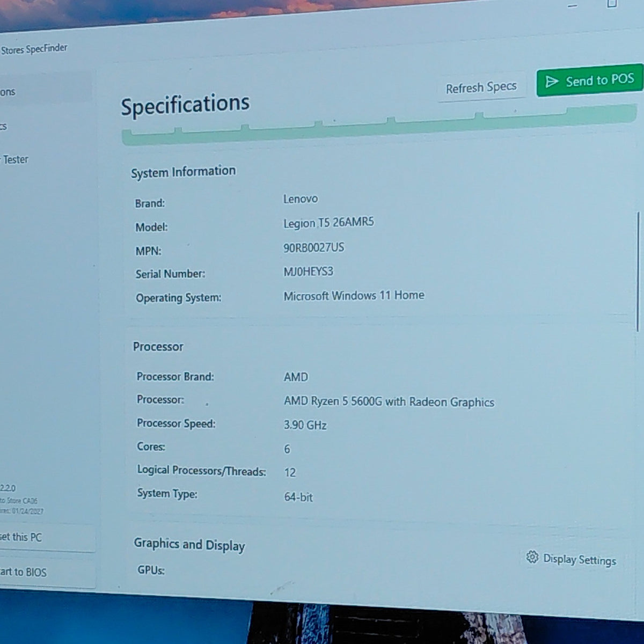Open the Tester entry in the sidebar

[x=15, y=159]
